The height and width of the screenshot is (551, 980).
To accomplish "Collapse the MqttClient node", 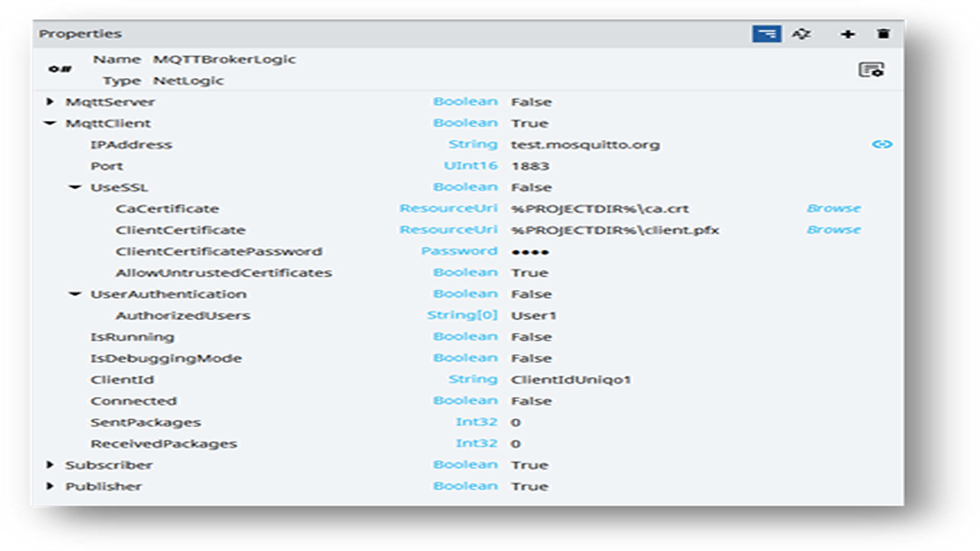I will click(50, 123).
